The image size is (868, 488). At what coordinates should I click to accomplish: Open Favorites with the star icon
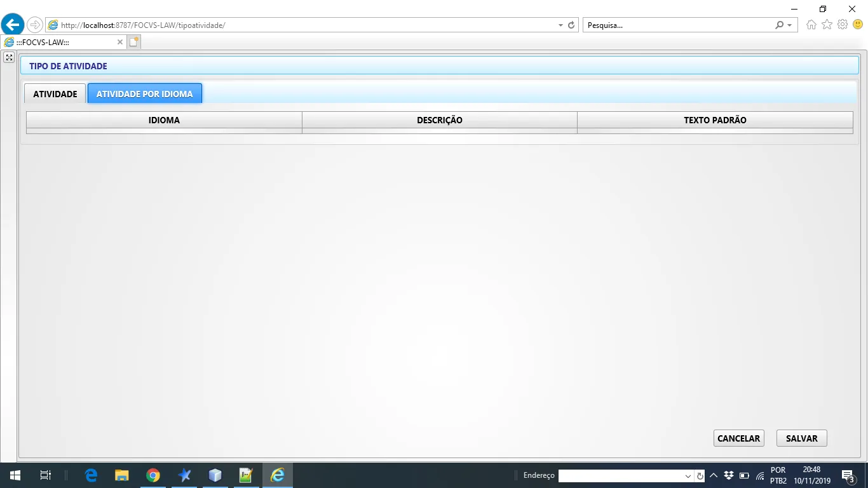click(x=827, y=25)
